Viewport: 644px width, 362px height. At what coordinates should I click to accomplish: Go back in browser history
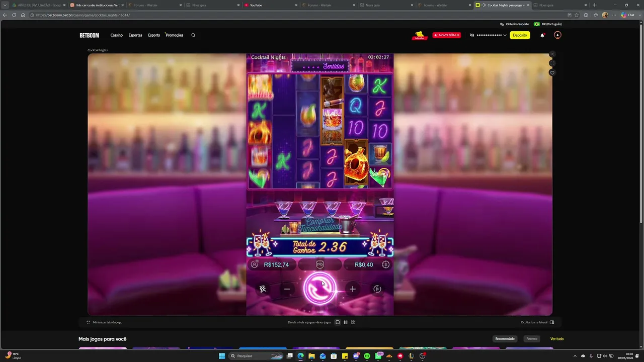(5, 15)
